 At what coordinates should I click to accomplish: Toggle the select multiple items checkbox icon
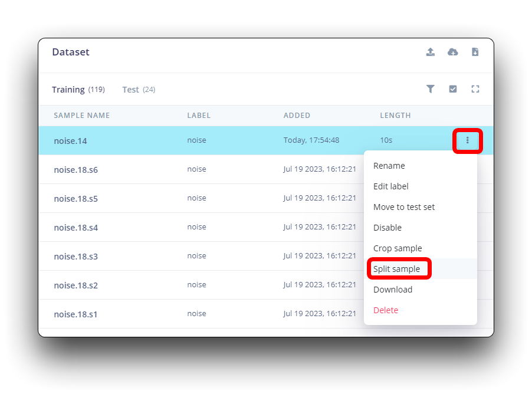coord(452,89)
